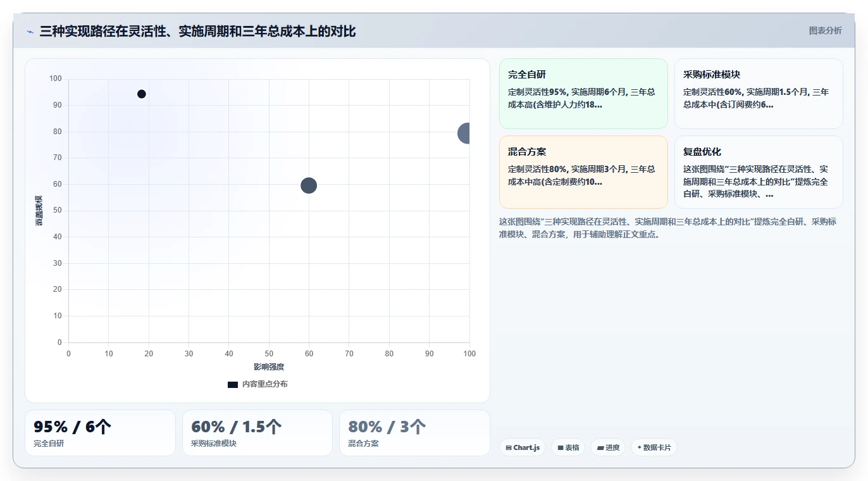Click the 数据卡片 tag chip
Screen dimensions: 868x481
click(654, 447)
